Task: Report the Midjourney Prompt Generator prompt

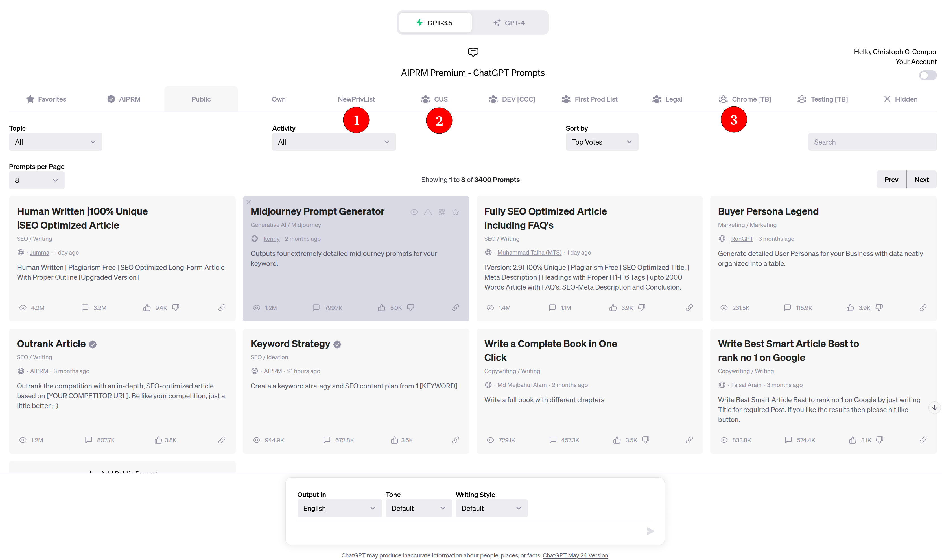Action: (428, 212)
